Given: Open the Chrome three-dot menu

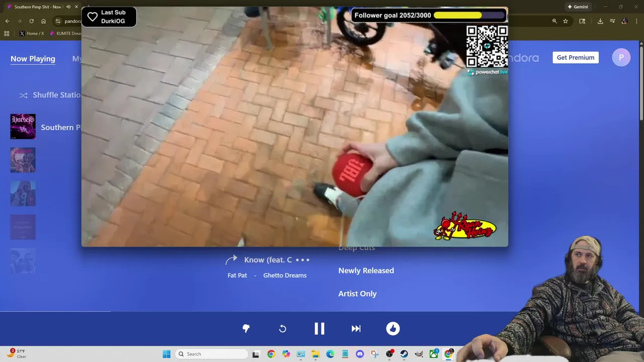Looking at the screenshot, I should click(x=636, y=21).
